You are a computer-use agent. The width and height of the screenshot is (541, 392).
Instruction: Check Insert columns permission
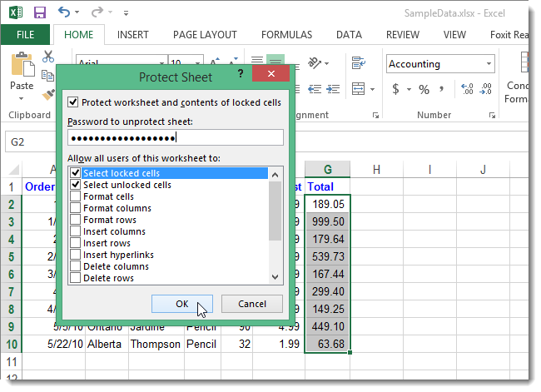(x=75, y=231)
